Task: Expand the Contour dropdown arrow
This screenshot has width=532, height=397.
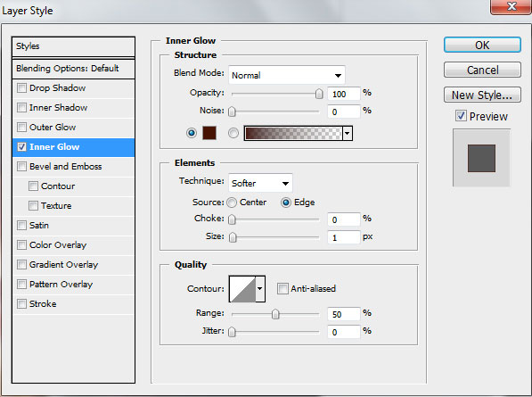Action: pyautogui.click(x=260, y=289)
